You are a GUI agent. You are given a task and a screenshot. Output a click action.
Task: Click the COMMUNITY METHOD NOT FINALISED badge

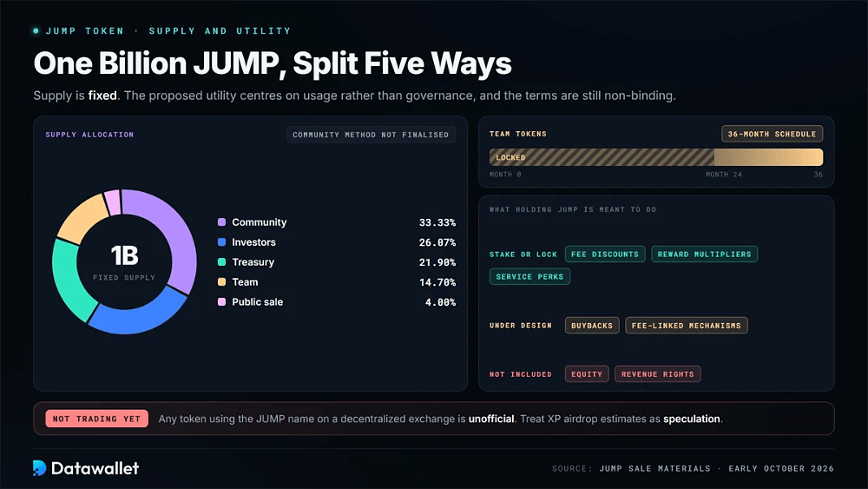click(x=371, y=135)
